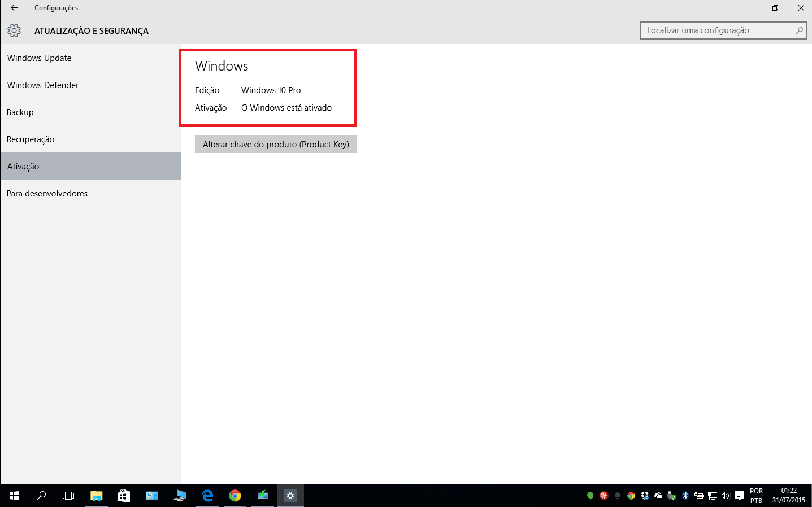Click the Chrome icon in system tray

pos(631,496)
